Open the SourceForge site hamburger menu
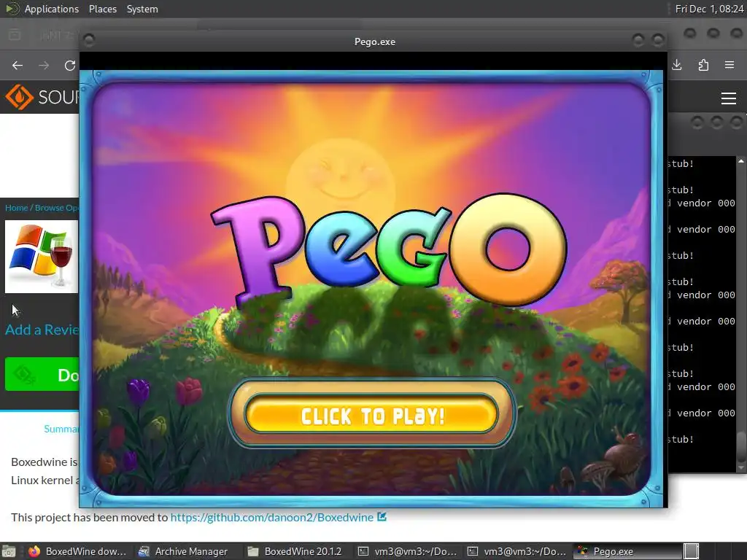 pos(729,98)
